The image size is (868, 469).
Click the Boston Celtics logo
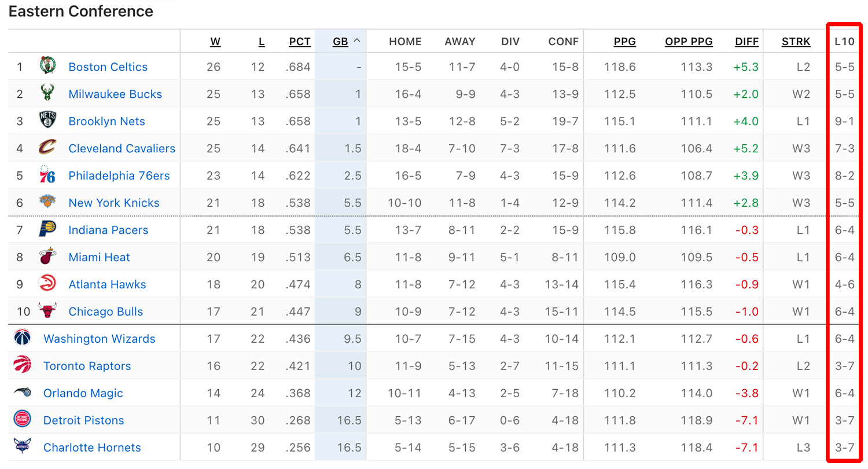point(47,67)
